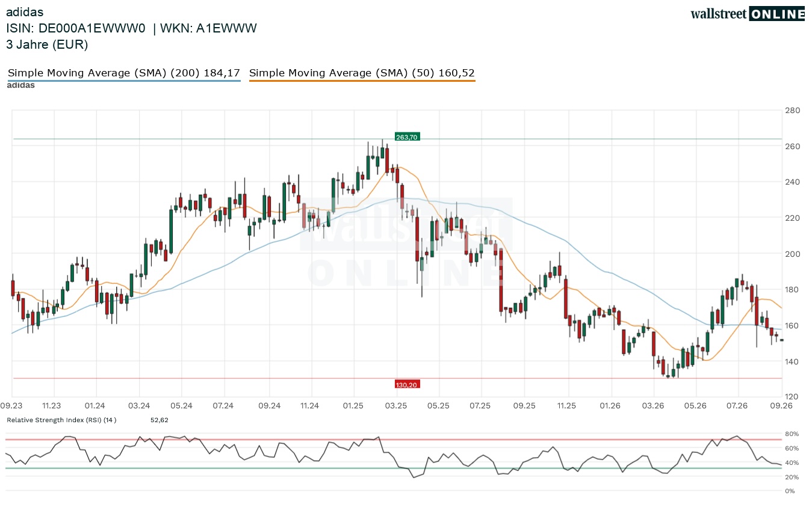The width and height of the screenshot is (812, 507).
Task: Click the 07.25 date axis label
Action: [481, 406]
